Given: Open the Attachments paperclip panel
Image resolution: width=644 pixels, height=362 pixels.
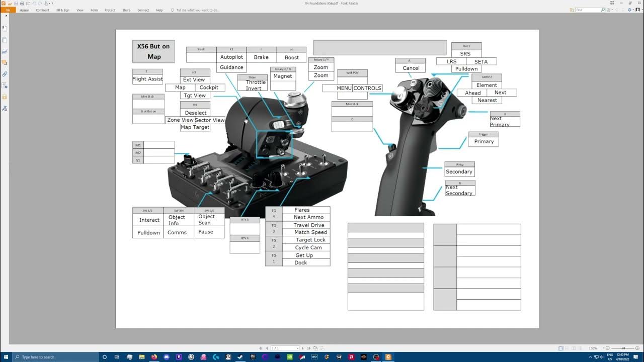Looking at the screenshot, I should 5,74.
